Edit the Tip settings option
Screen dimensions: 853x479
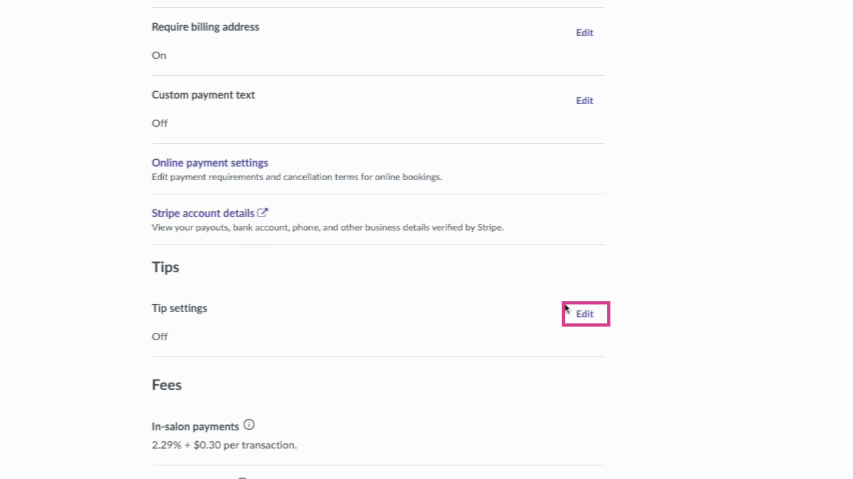(x=585, y=314)
